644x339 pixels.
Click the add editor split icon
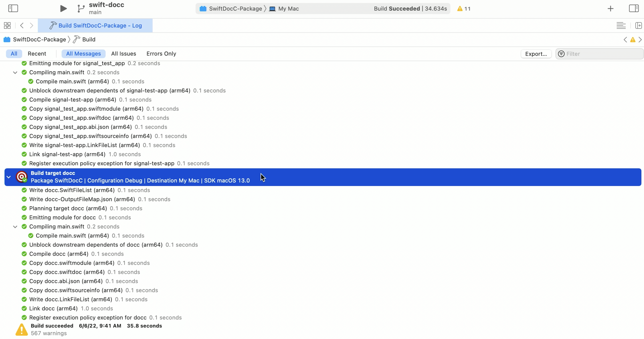coord(638,26)
